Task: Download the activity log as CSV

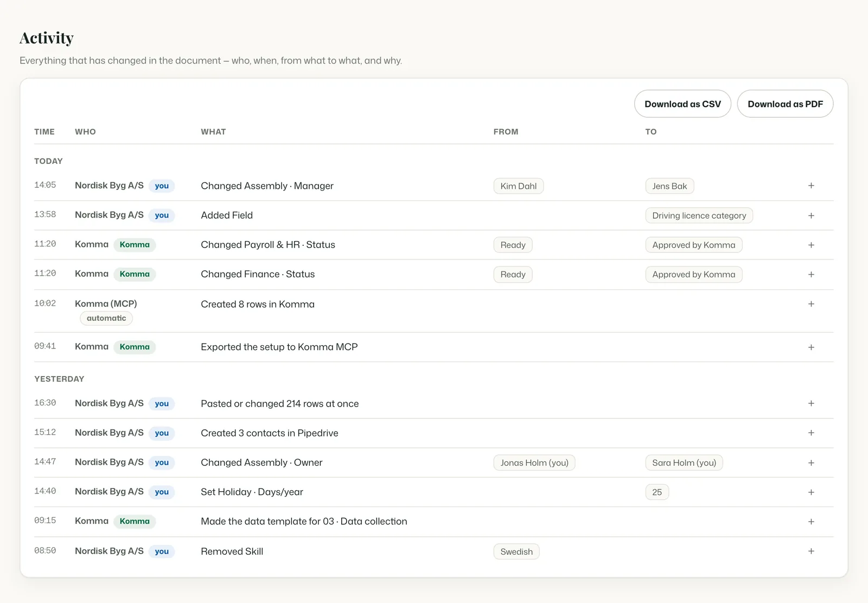Action: 682,104
